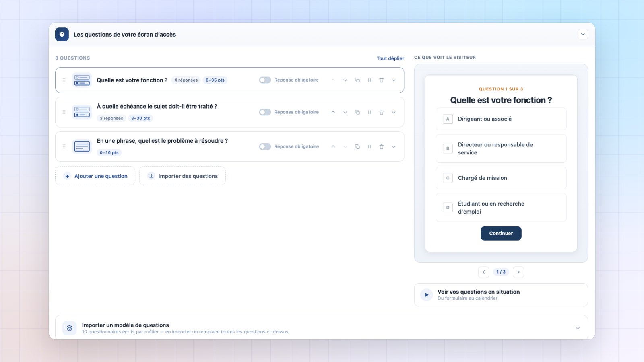This screenshot has height=362, width=644.
Task: Play 'Voir vos questions en situation'
Action: coord(427,295)
